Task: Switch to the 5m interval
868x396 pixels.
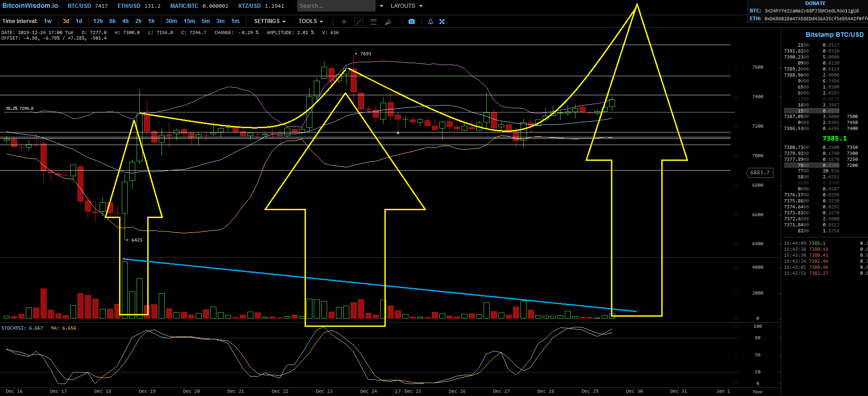Action: 206,21
